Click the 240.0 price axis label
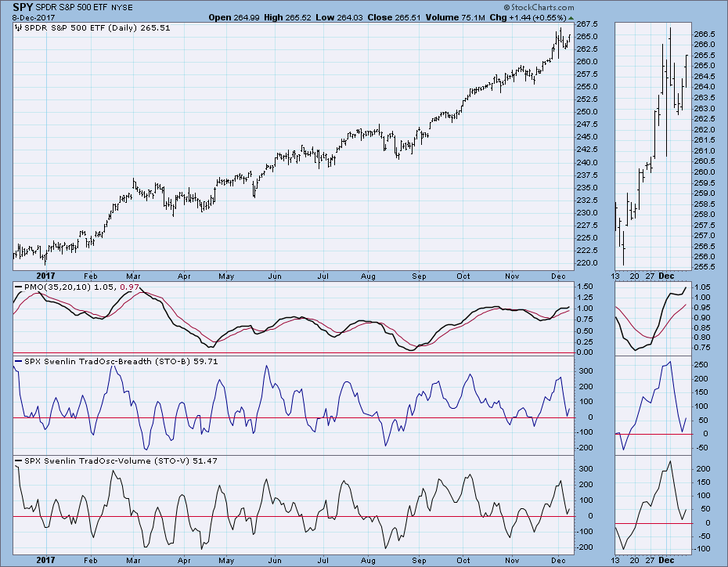The image size is (728, 567). coord(587,163)
